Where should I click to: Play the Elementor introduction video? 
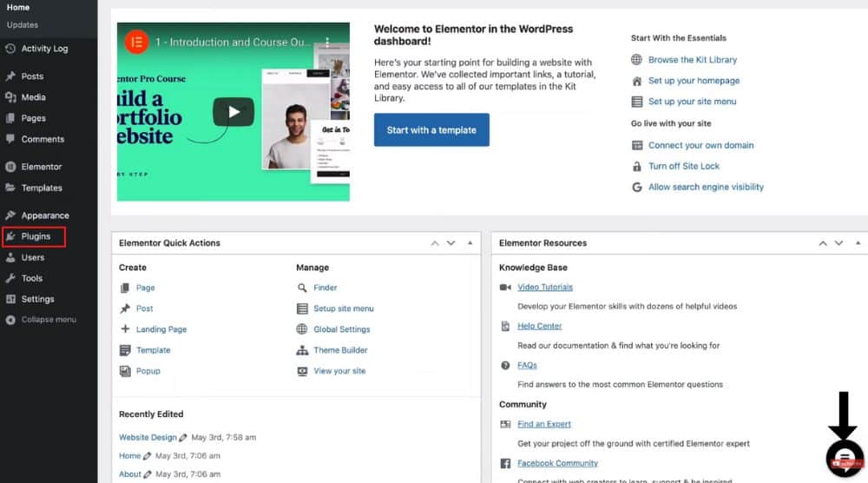pos(233,112)
